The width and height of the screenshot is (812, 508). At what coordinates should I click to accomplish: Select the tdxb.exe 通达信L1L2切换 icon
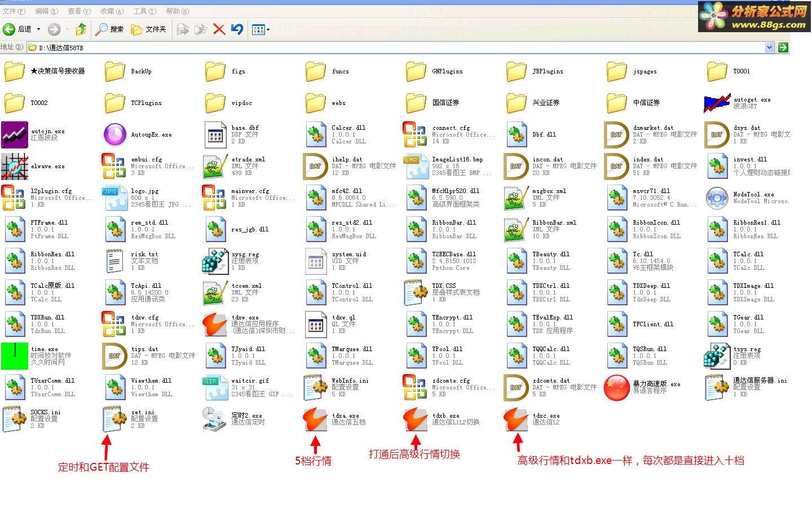[416, 419]
